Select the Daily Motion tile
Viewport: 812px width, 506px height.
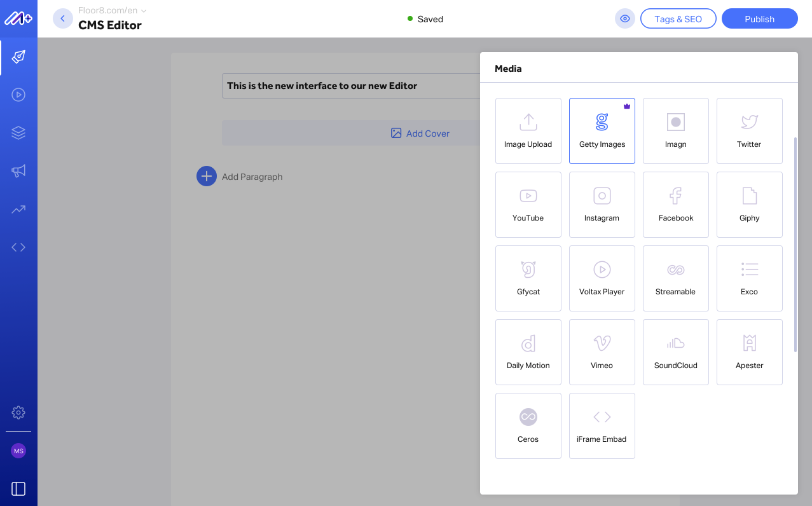(x=528, y=352)
